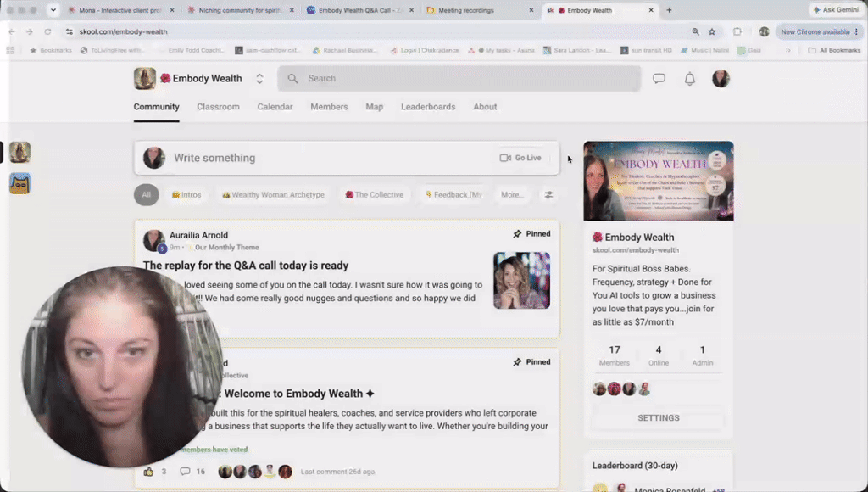The image size is (868, 492).
Task: View the 1 Admin count
Action: tap(703, 355)
